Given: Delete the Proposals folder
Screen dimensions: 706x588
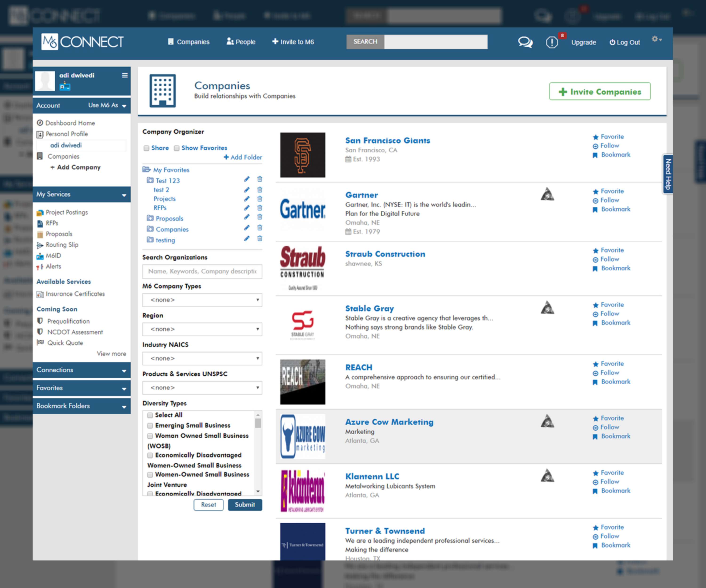Looking at the screenshot, I should click(260, 217).
